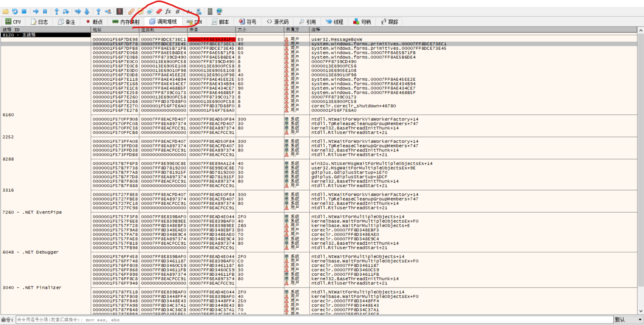Viewport: 644px width, 325px height.
Task: Click the scrollbar down arrow
Action: (641, 311)
